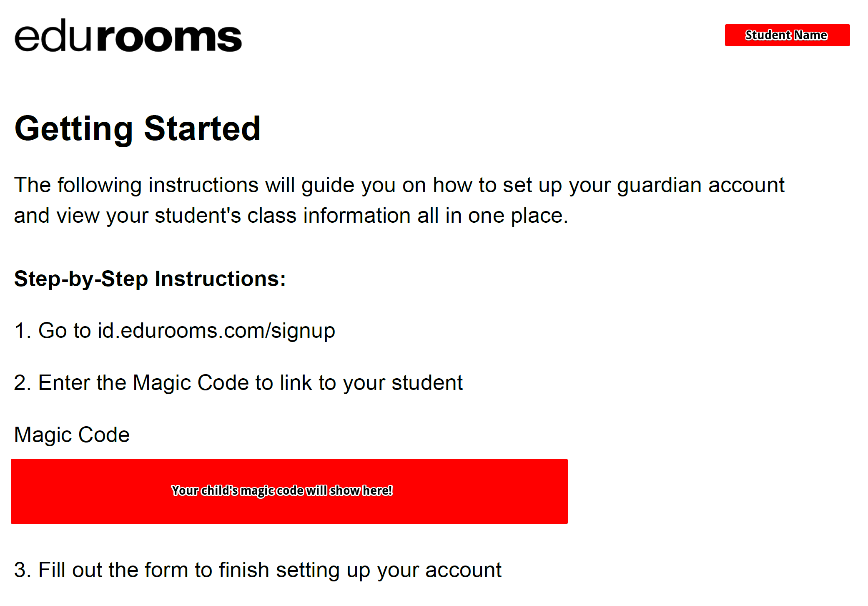Click step 2 about entering Magic Code
Screen dimensions: 868x606
click(x=238, y=383)
